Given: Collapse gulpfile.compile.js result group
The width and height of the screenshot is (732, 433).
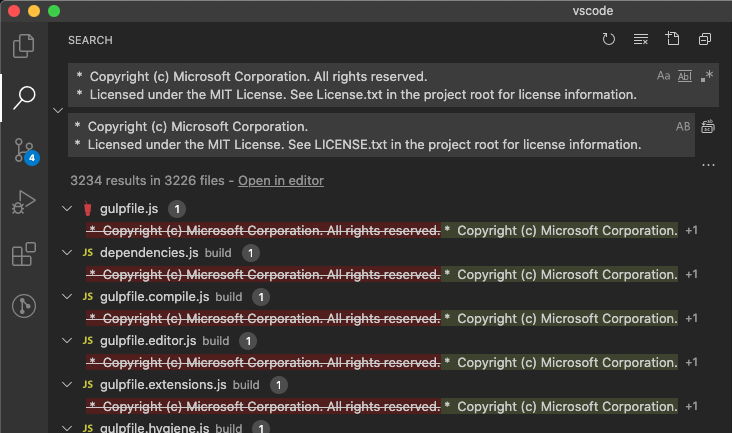Looking at the screenshot, I should (67, 296).
